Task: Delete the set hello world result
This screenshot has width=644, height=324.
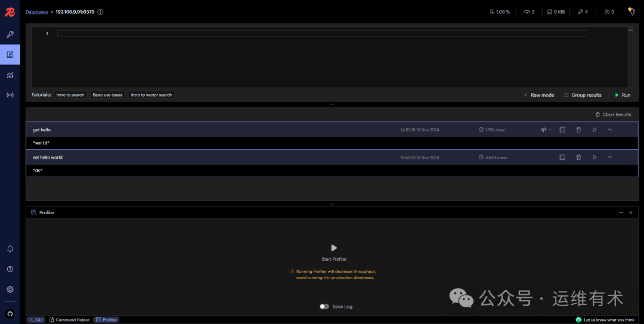Action: click(x=578, y=157)
